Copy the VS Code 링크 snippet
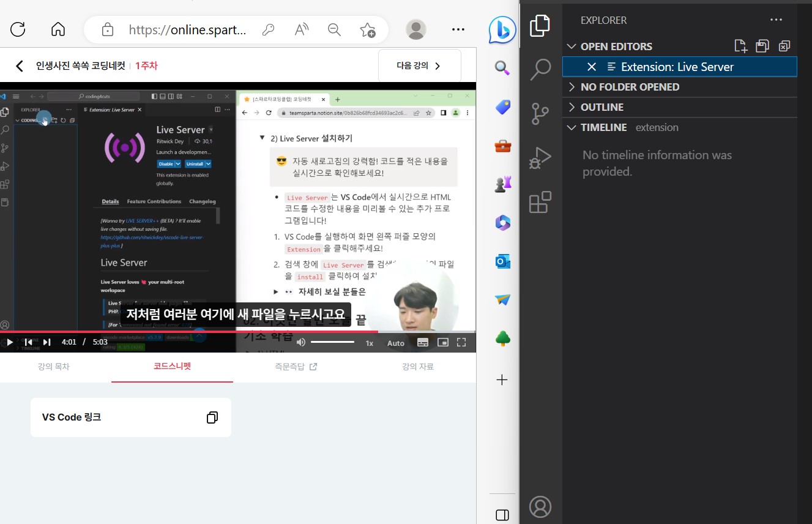 coord(212,417)
